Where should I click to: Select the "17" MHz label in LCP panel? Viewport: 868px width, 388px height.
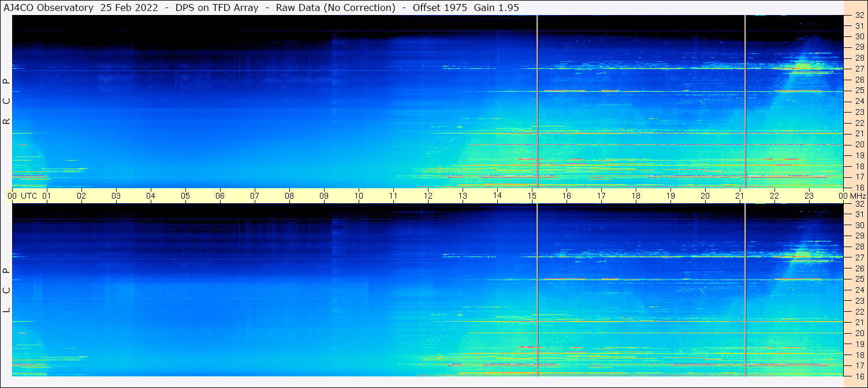click(x=859, y=365)
